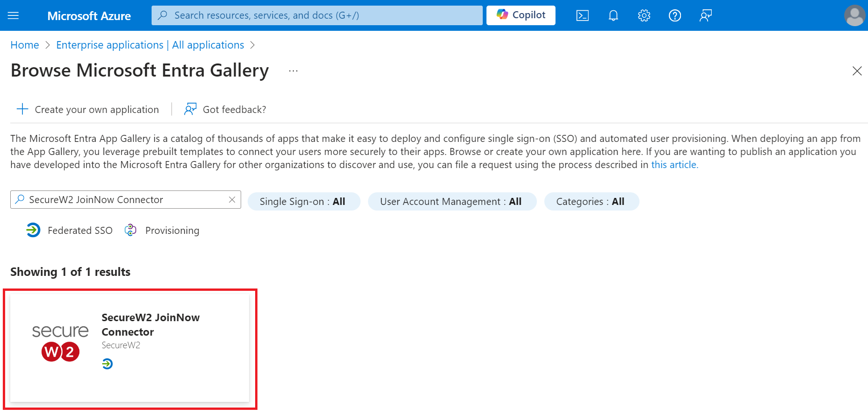
Task: Open the Azure portal hamburger menu
Action: point(14,15)
